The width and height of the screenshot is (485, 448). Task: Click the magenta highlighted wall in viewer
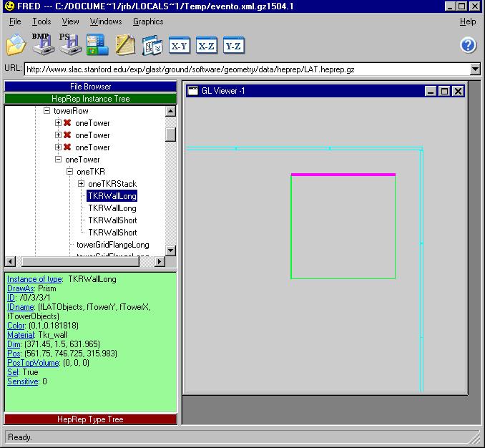(343, 175)
